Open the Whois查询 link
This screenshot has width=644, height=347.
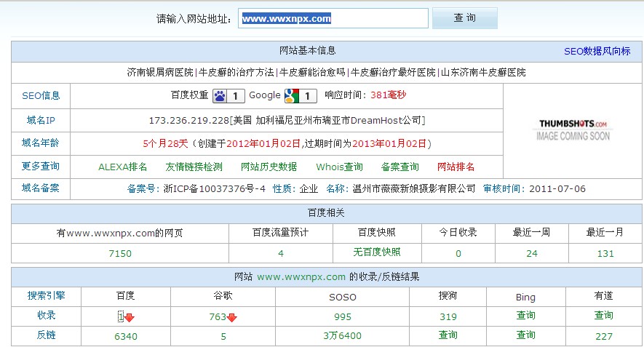(x=339, y=167)
